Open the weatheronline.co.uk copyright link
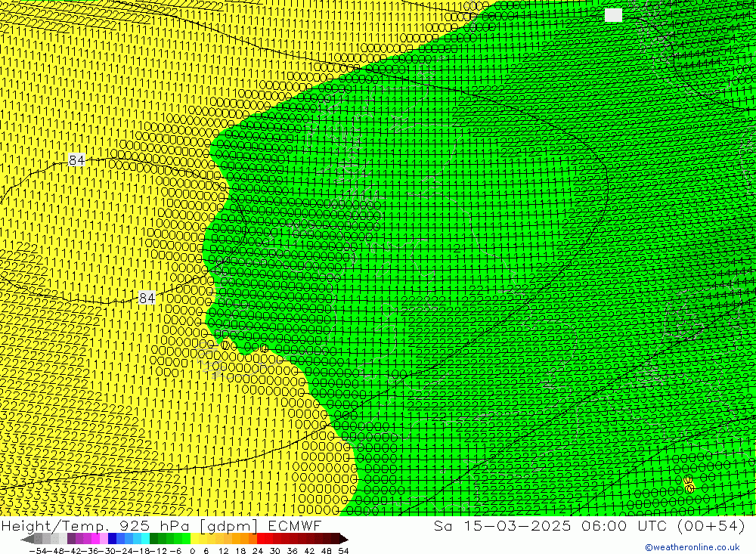Image resolution: width=756 pixels, height=554 pixels. pyautogui.click(x=692, y=547)
